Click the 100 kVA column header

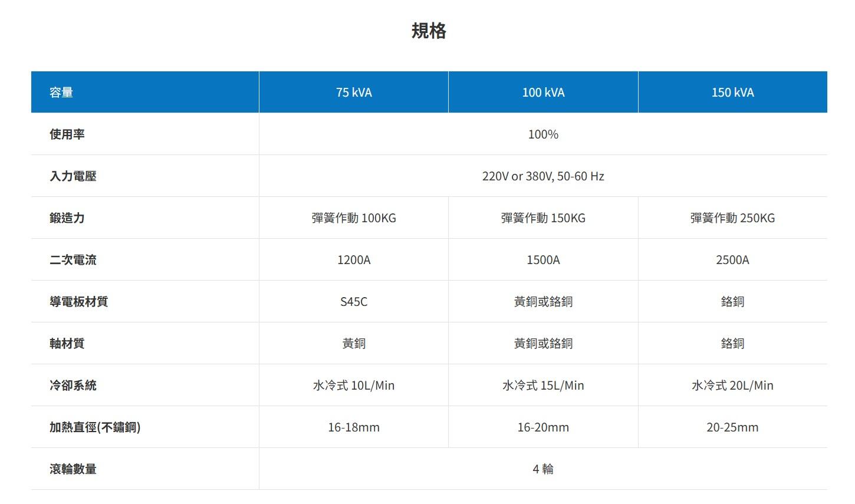click(543, 93)
